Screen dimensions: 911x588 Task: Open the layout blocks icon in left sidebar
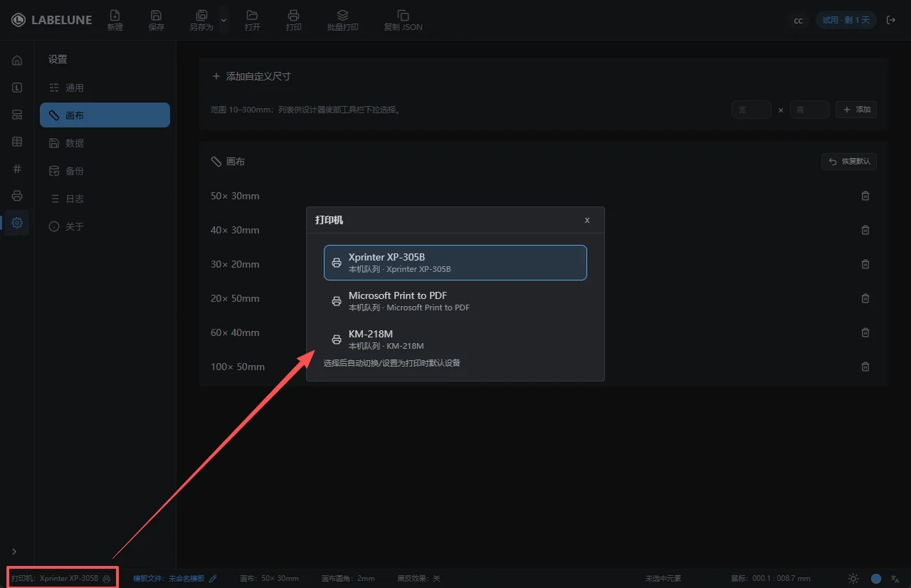17,115
